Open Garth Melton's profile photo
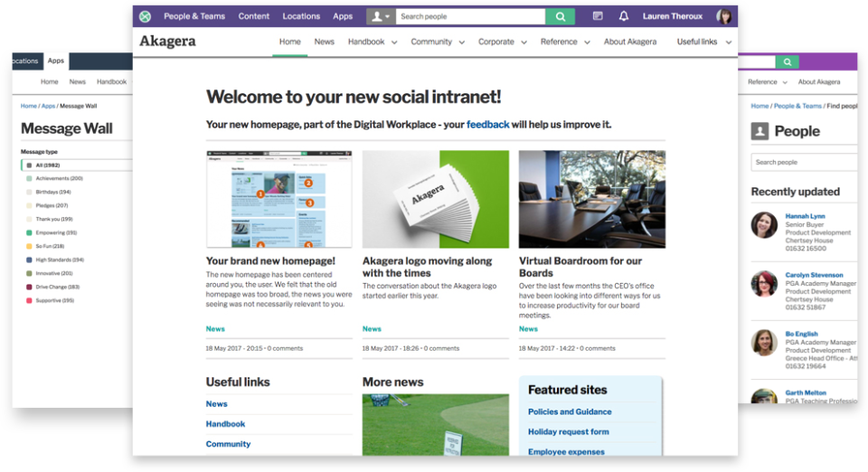This screenshot has width=868, height=472. 764,396
